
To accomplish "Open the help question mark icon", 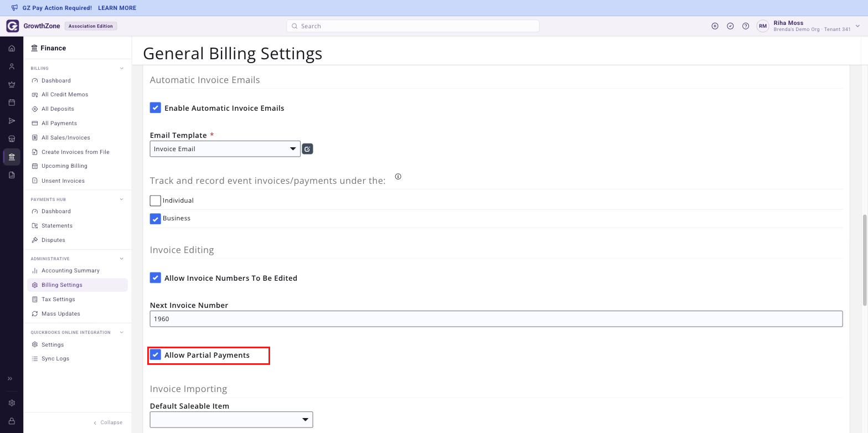I will (746, 26).
